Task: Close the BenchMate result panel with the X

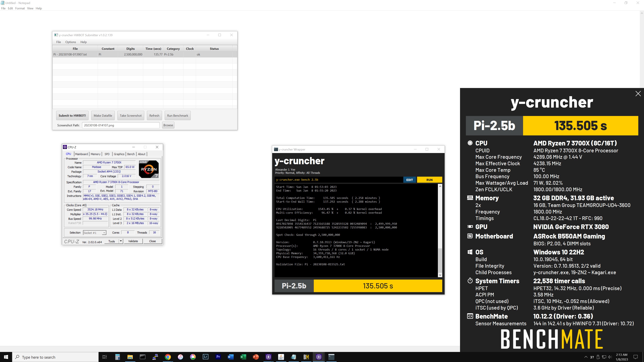Action: click(638, 94)
